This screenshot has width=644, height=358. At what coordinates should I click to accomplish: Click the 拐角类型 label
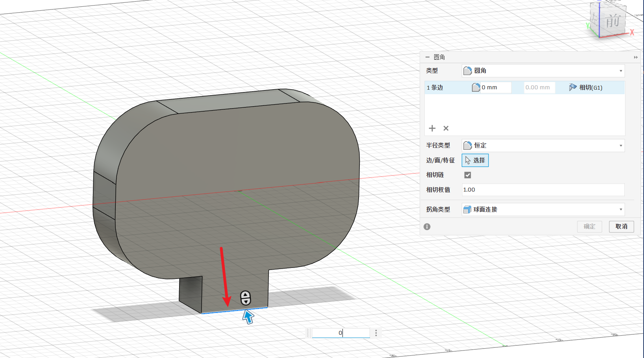pyautogui.click(x=438, y=209)
